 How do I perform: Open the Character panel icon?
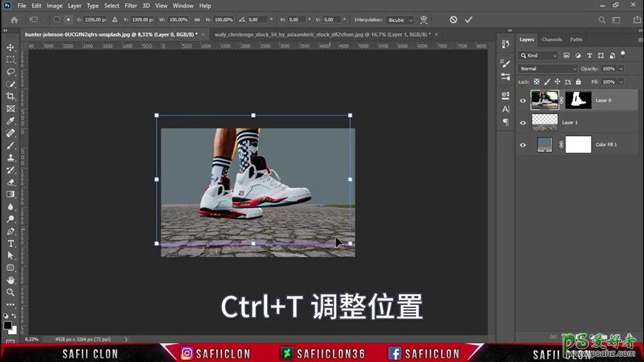(x=506, y=109)
